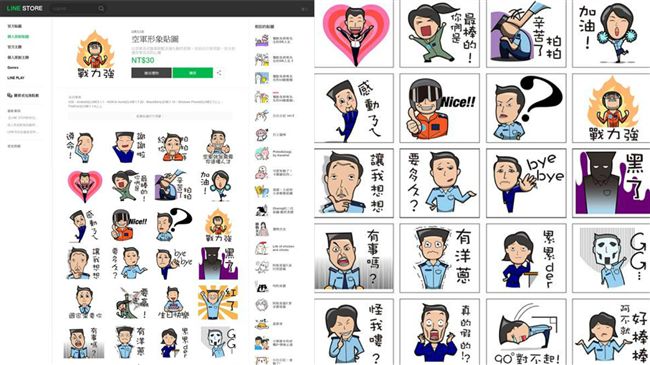Viewport: 650px width, 365px height.
Task: Click main sticker preview beside the title
Action: click(96, 54)
